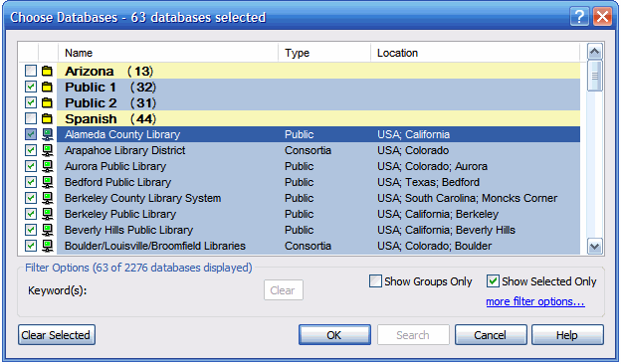Click location 'USA; Texas; Bedford'
This screenshot has width=621, height=364.
[x=429, y=182]
